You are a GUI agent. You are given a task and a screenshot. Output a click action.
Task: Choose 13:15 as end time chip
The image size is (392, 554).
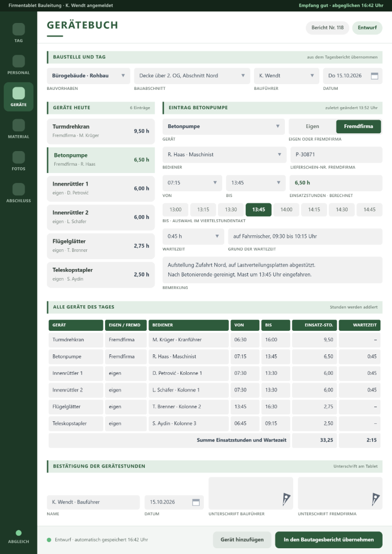pyautogui.click(x=203, y=210)
